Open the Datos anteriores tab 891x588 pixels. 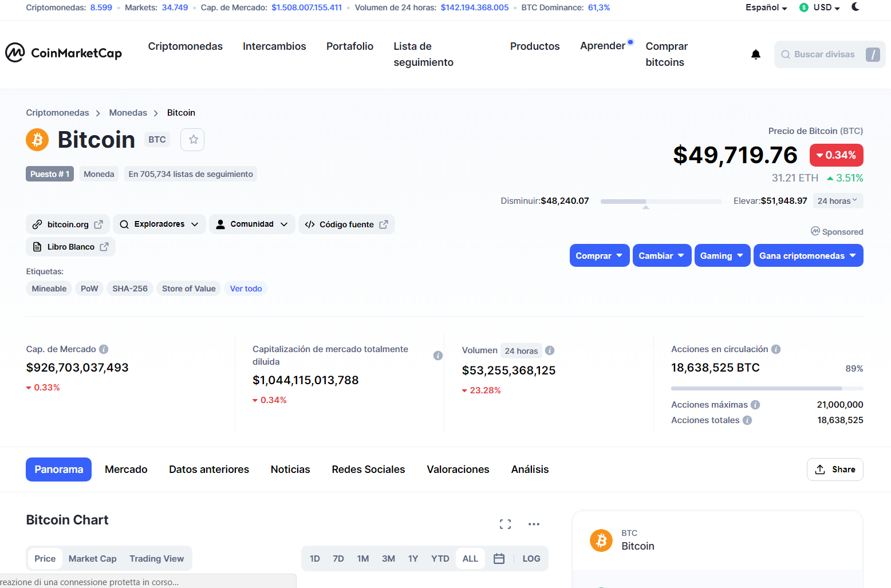(209, 469)
